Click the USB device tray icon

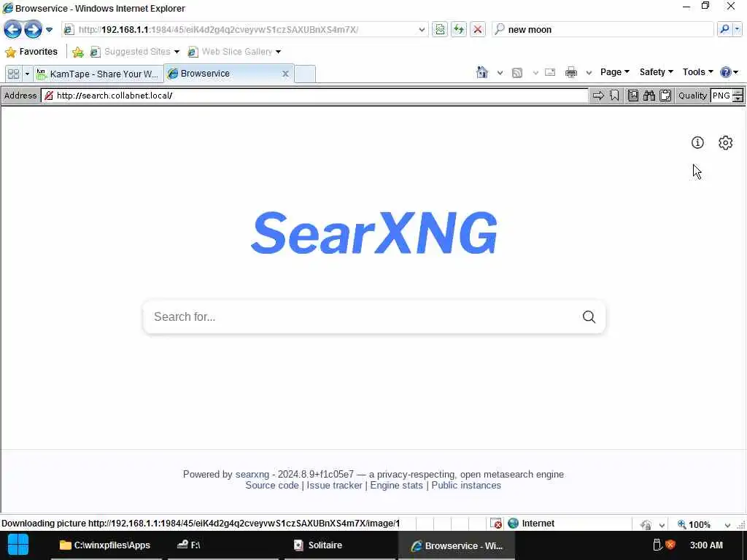click(657, 545)
